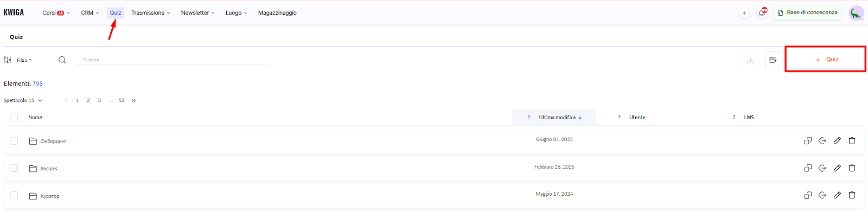This screenshot has width=868, height=213.
Task: Check the select-all checkbox in the header
Action: pos(14,117)
